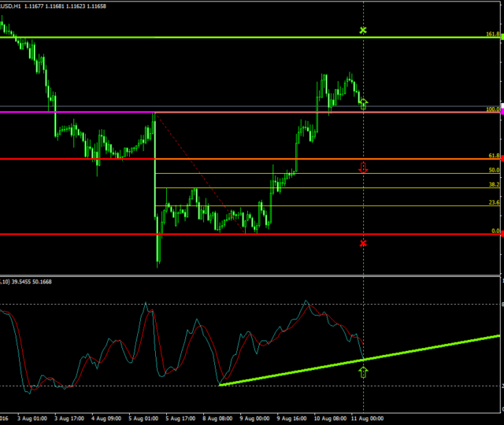Click the 23.6 Fibonacci level label
Screen dimensions: 504x425
[493, 203]
